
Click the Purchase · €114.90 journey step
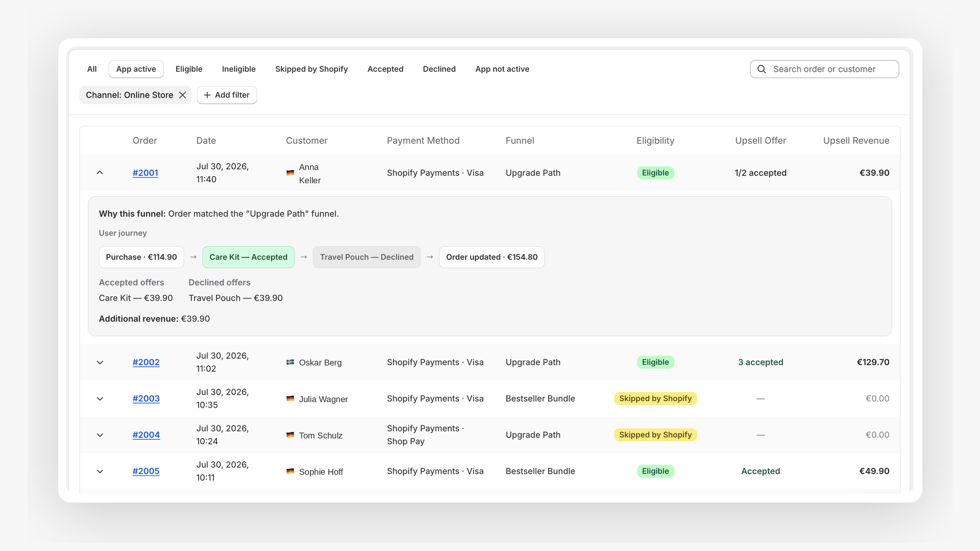pyautogui.click(x=141, y=257)
